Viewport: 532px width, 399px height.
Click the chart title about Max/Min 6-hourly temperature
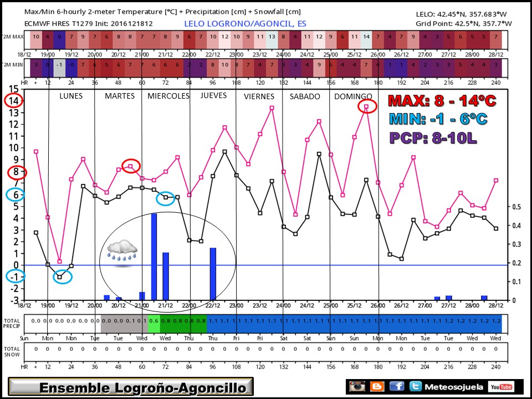click(x=162, y=12)
